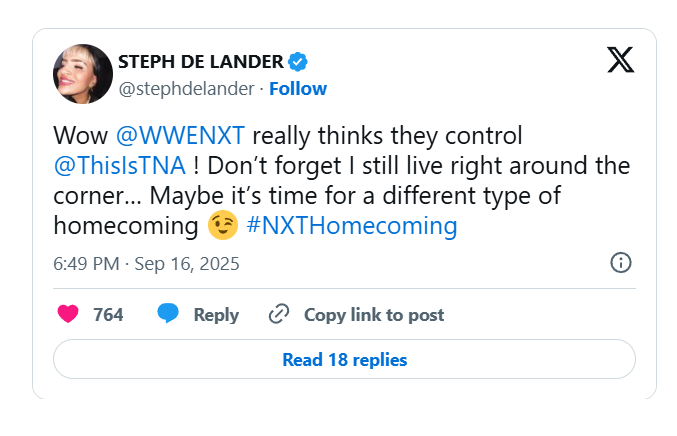The height and width of the screenshot is (436, 677).
Task: Click the chain copy link icon
Action: click(279, 315)
